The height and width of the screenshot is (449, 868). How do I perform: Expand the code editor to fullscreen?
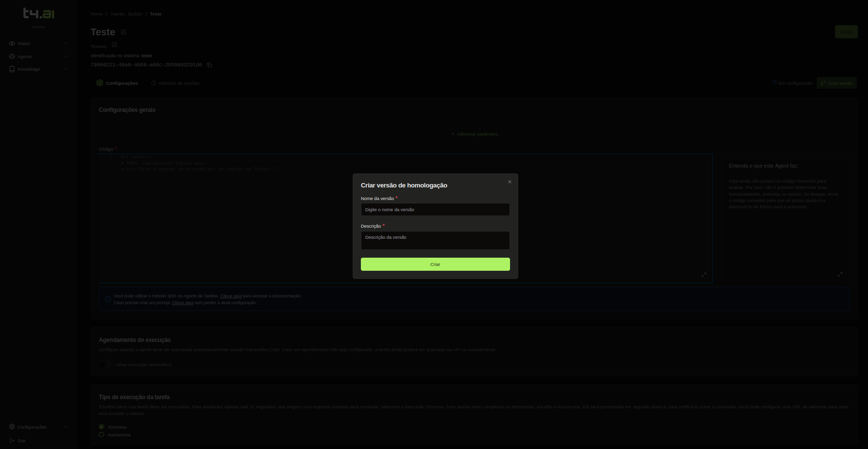(704, 275)
